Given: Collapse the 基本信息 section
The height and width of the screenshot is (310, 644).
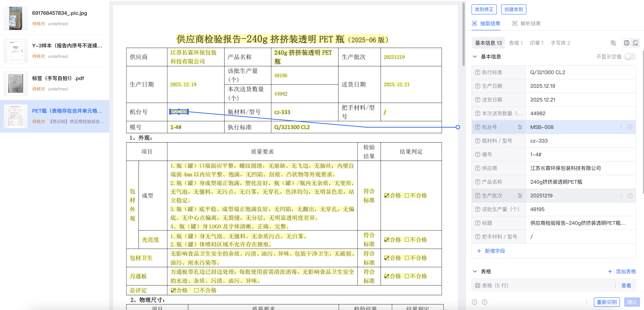Looking at the screenshot, I should pyautogui.click(x=475, y=57).
